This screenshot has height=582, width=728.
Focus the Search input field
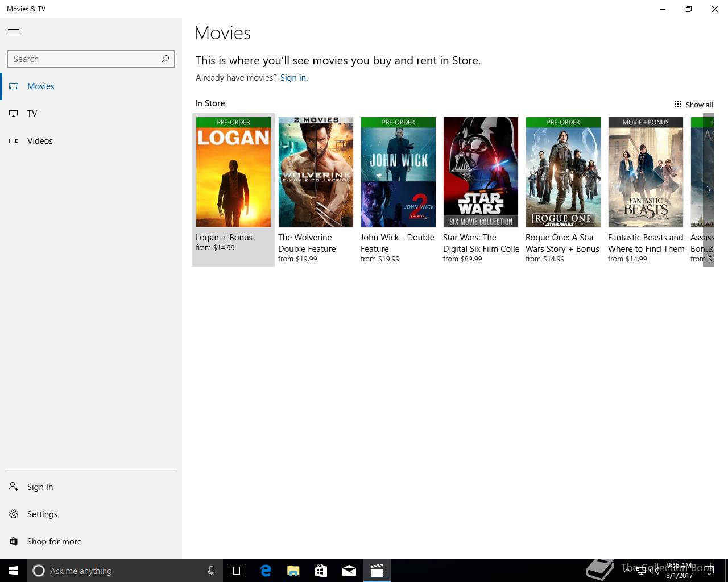pos(91,59)
